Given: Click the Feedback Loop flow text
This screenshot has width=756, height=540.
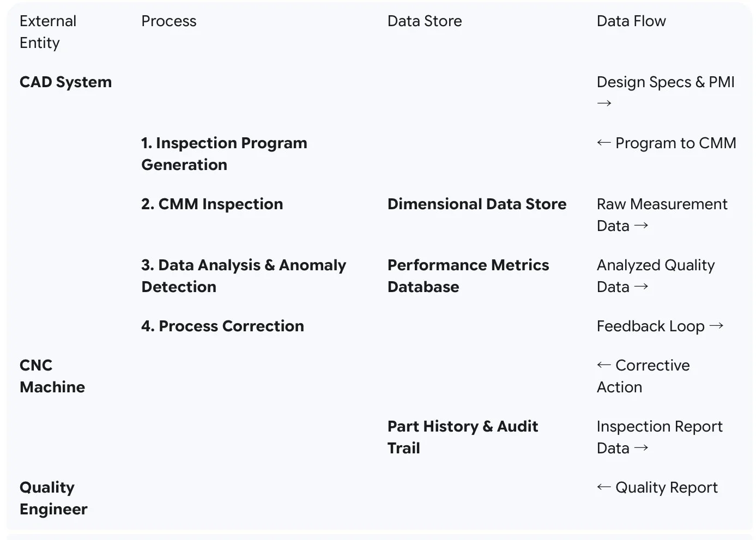Looking at the screenshot, I should click(x=650, y=326).
